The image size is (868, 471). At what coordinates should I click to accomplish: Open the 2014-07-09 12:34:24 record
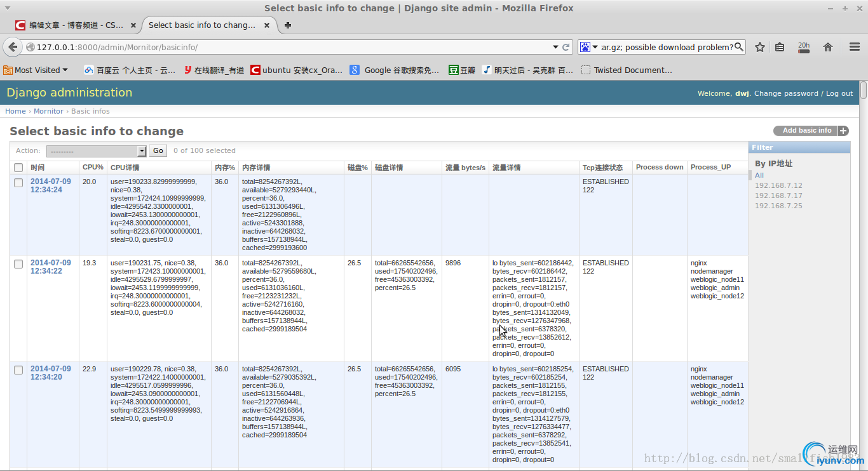[x=51, y=185]
